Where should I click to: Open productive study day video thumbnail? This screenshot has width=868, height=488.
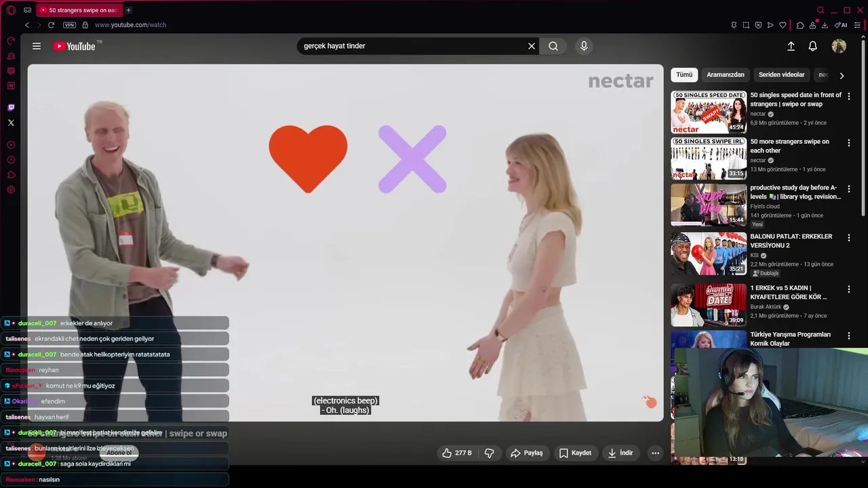[709, 205]
